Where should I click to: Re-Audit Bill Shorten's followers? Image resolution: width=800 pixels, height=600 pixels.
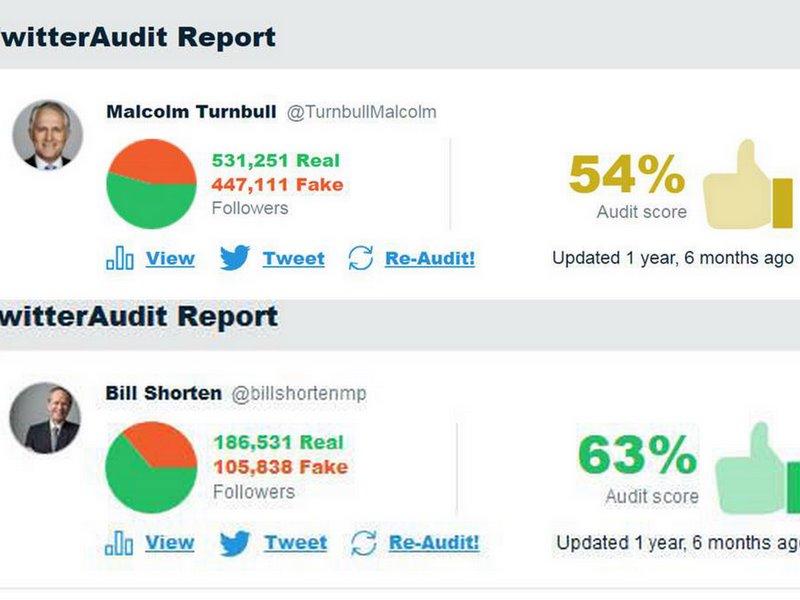point(434,543)
